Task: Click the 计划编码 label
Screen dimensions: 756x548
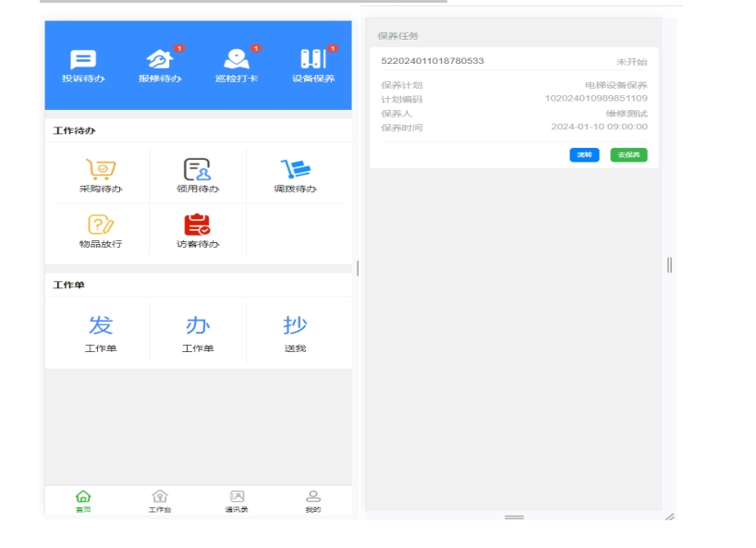Action: [x=402, y=99]
